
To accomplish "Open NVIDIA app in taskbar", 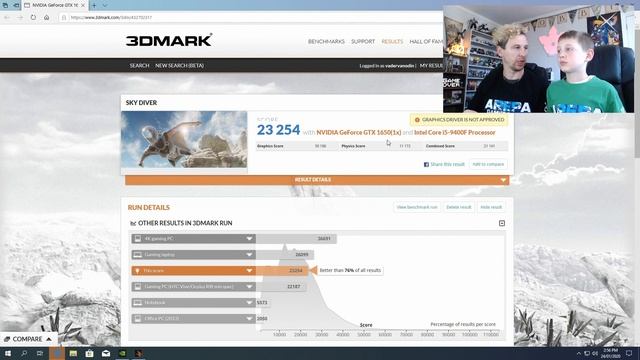I will pos(122,353).
